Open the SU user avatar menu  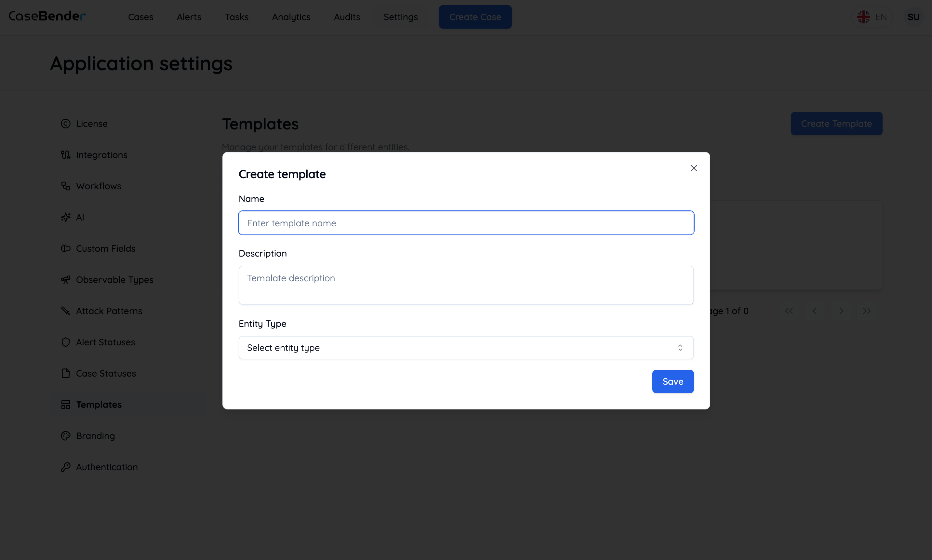914,17
